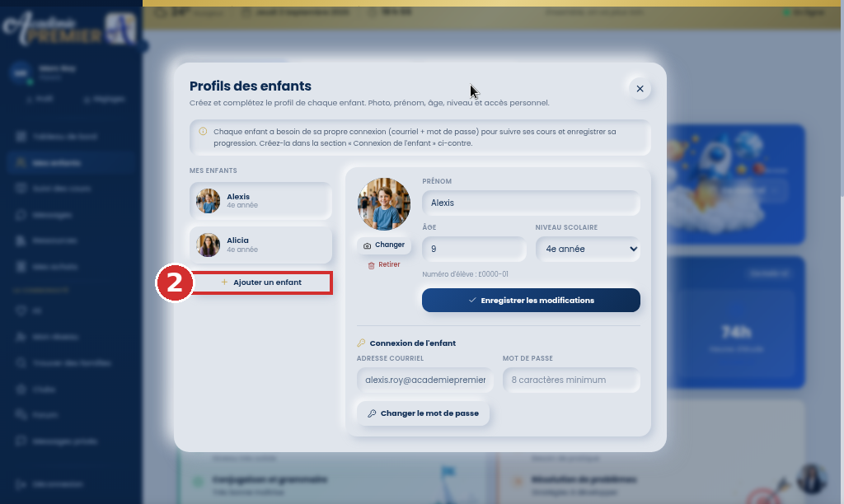
Task: Save with Enregistrer les modifications
Action: tap(531, 300)
